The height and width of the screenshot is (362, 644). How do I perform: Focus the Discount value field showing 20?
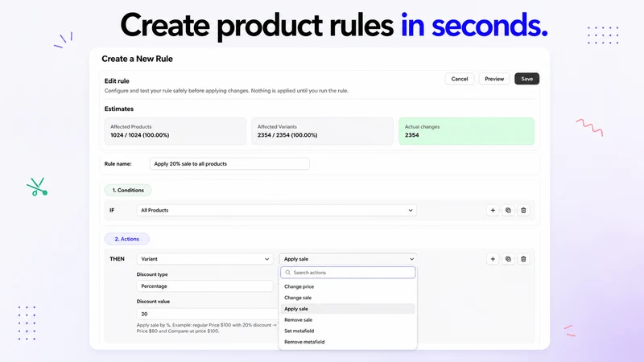click(x=208, y=314)
